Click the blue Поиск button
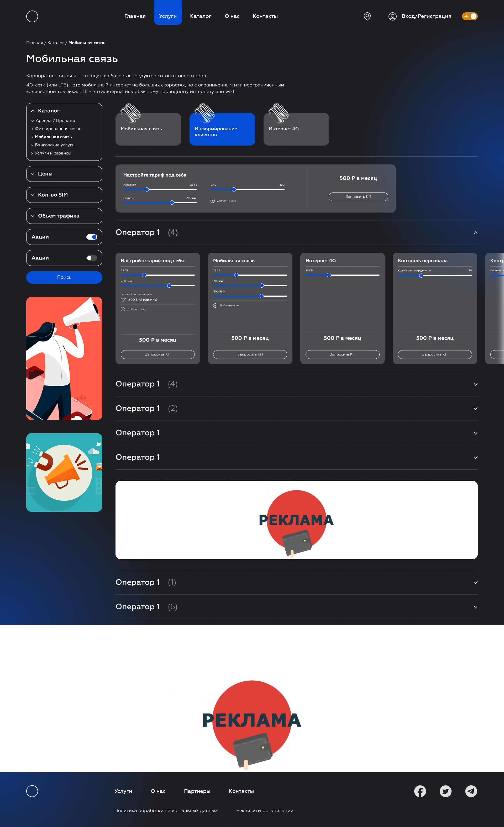The height and width of the screenshot is (827, 504). (x=64, y=277)
